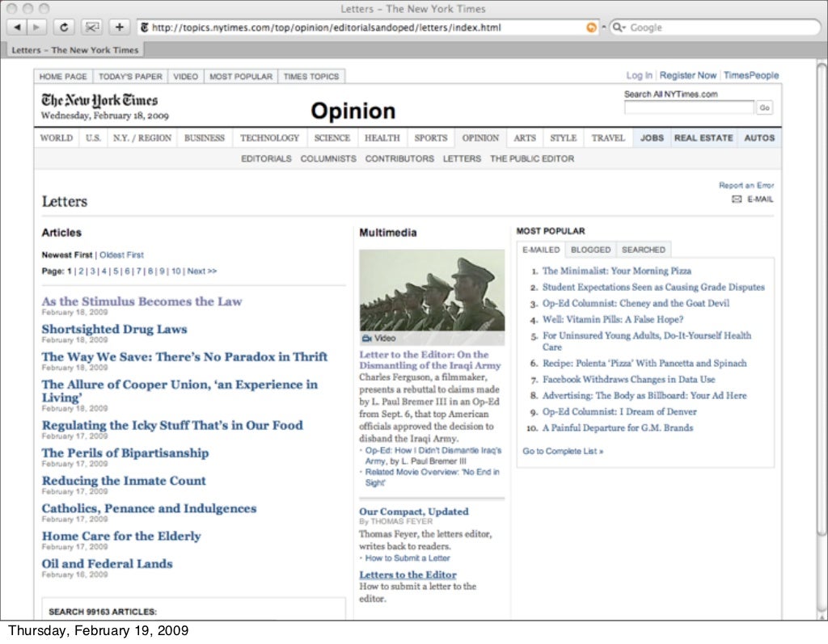828x644 pixels.
Task: Open article Oil and Federal Lands
Action: 108,564
